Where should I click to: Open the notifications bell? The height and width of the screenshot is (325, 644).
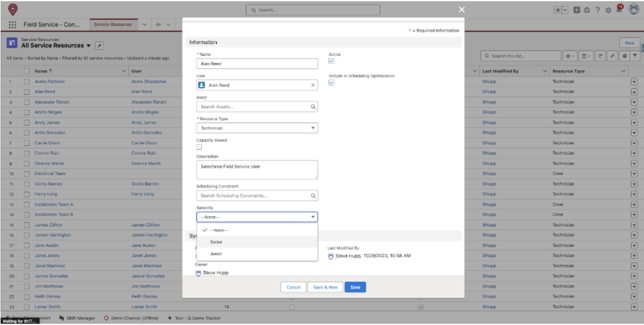point(619,10)
